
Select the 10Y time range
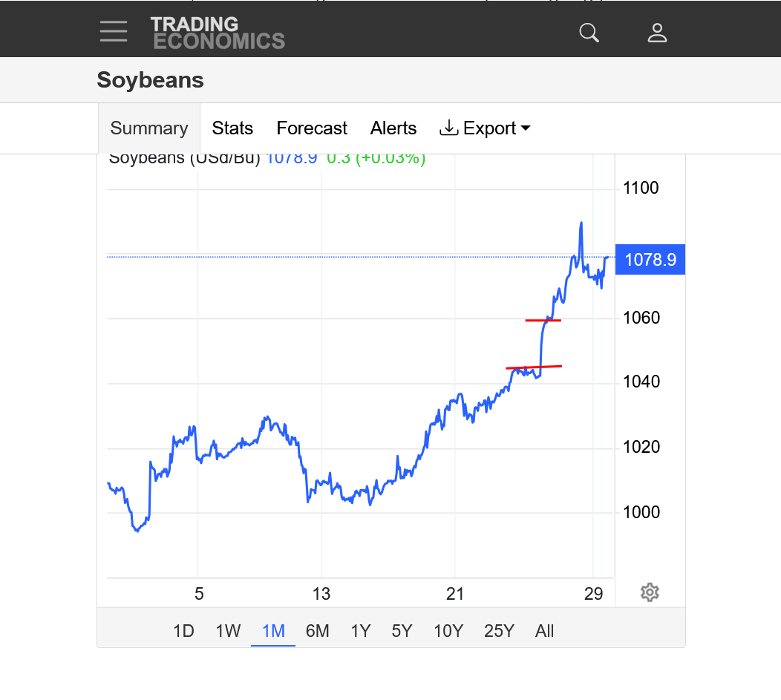pyautogui.click(x=448, y=631)
